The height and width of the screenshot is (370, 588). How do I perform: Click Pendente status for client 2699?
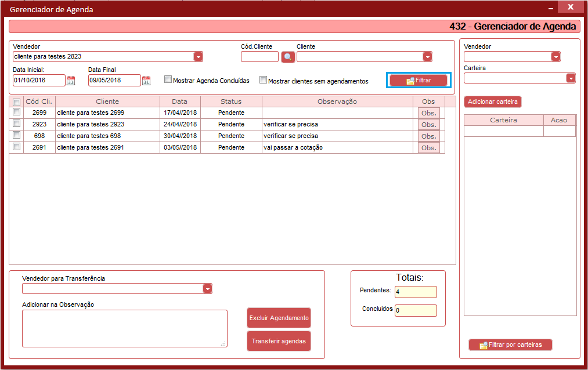[x=231, y=113]
